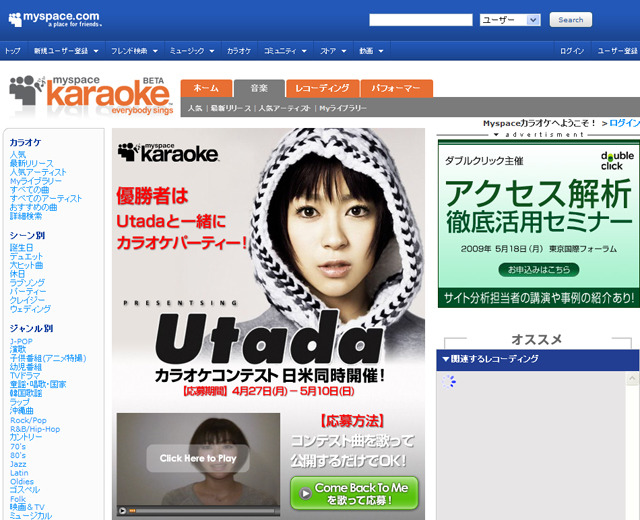Click 人気アーティスト in the gray sub-navigation
The height and width of the screenshot is (520, 640).
[x=284, y=109]
